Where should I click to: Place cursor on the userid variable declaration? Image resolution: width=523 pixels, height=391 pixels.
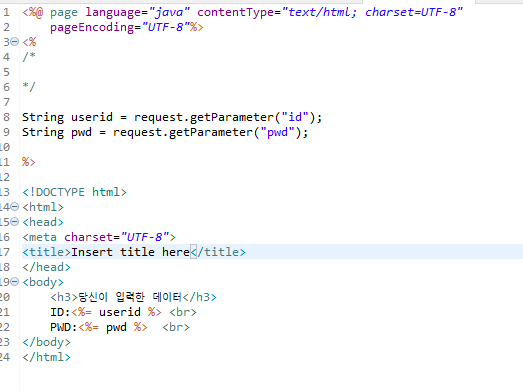(x=92, y=117)
